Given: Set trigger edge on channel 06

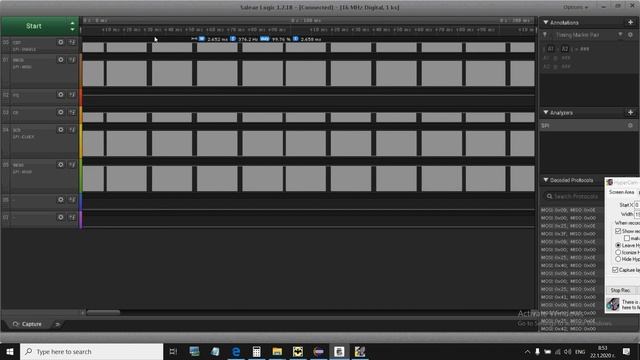Looking at the screenshot, I should (x=72, y=200).
